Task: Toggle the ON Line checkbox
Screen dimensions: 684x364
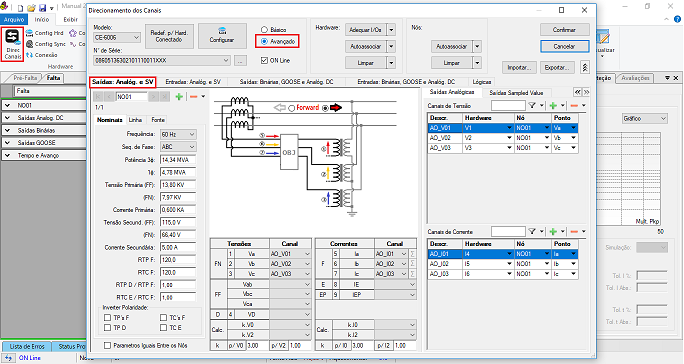Action: tap(264, 60)
